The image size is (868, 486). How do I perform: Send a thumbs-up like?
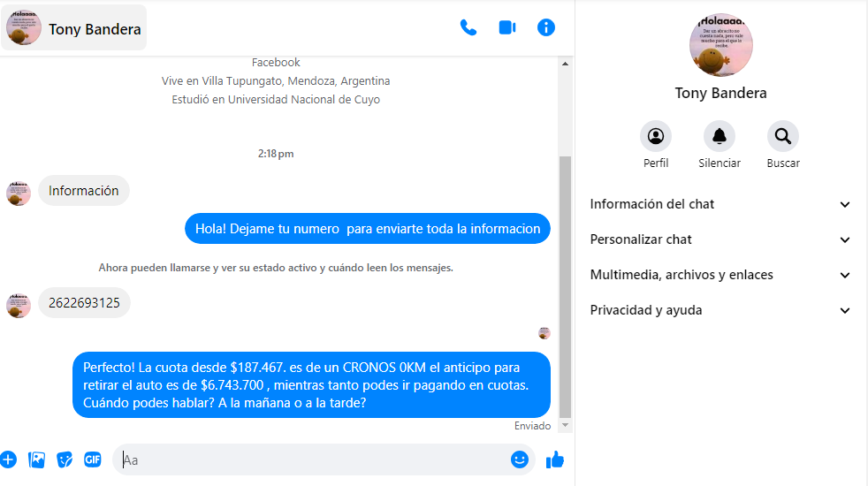(555, 459)
